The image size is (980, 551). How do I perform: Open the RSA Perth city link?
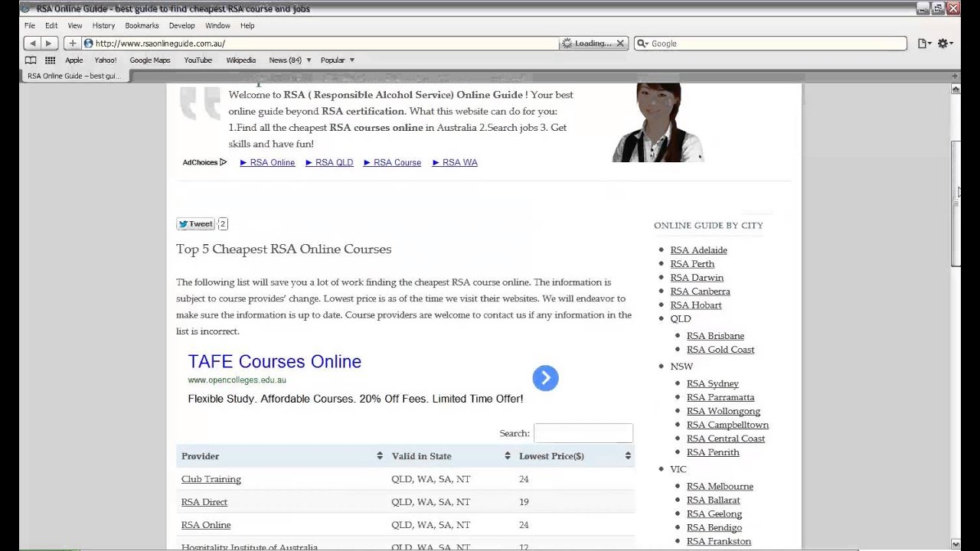[692, 264]
